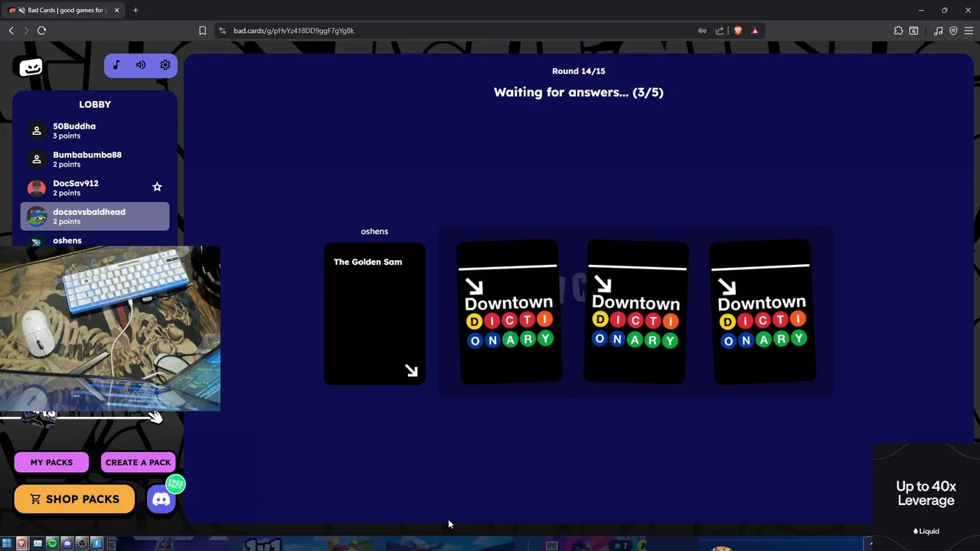The image size is (980, 551).
Task: Open Discord from the taskbar
Action: pos(67,543)
